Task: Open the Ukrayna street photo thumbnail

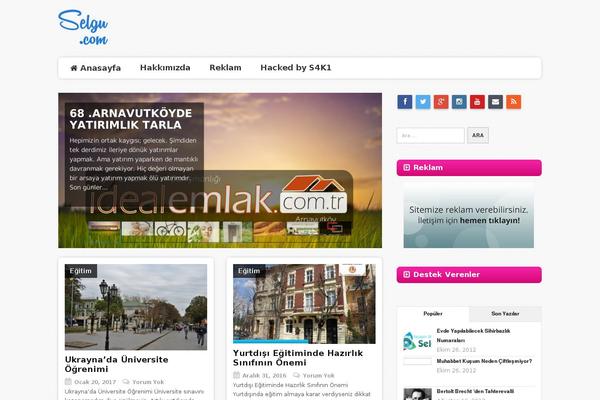Action: click(136, 307)
